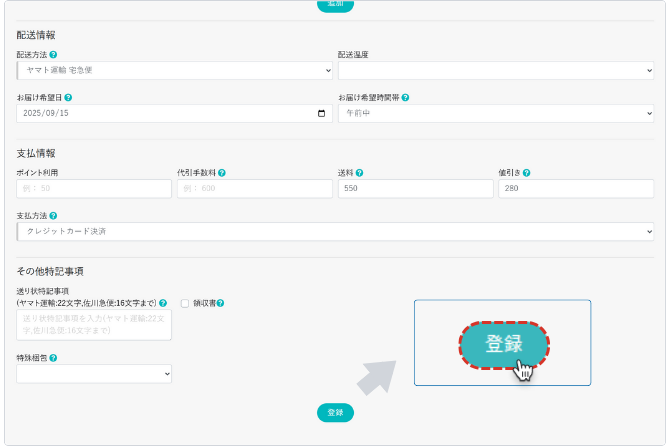The height and width of the screenshot is (446, 670).
Task: Click the ポイント利用 input field
Action: click(94, 189)
